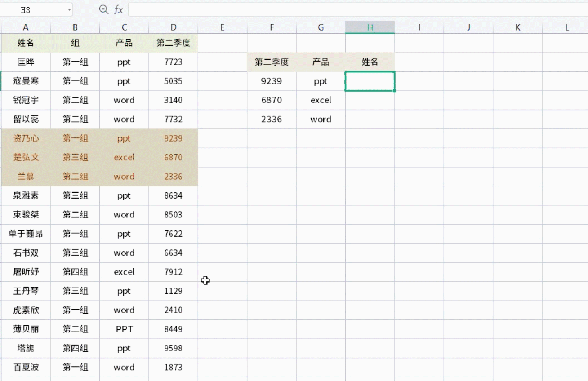Select column C header

(x=124, y=27)
